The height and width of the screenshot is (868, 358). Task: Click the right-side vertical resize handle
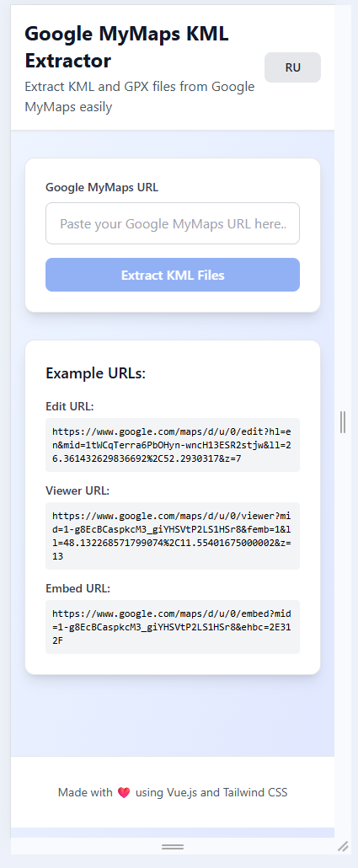(343, 422)
